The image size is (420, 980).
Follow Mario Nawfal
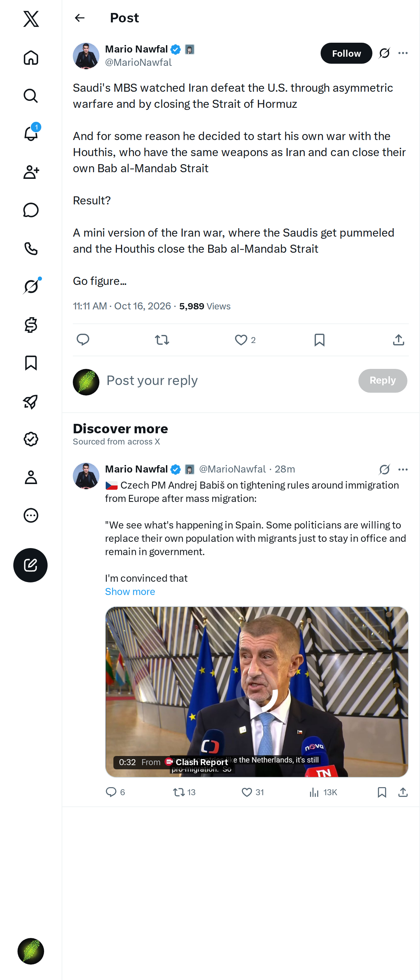point(346,53)
